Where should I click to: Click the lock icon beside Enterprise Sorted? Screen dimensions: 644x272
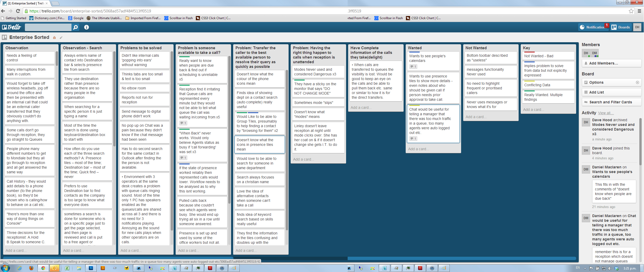pos(54,38)
